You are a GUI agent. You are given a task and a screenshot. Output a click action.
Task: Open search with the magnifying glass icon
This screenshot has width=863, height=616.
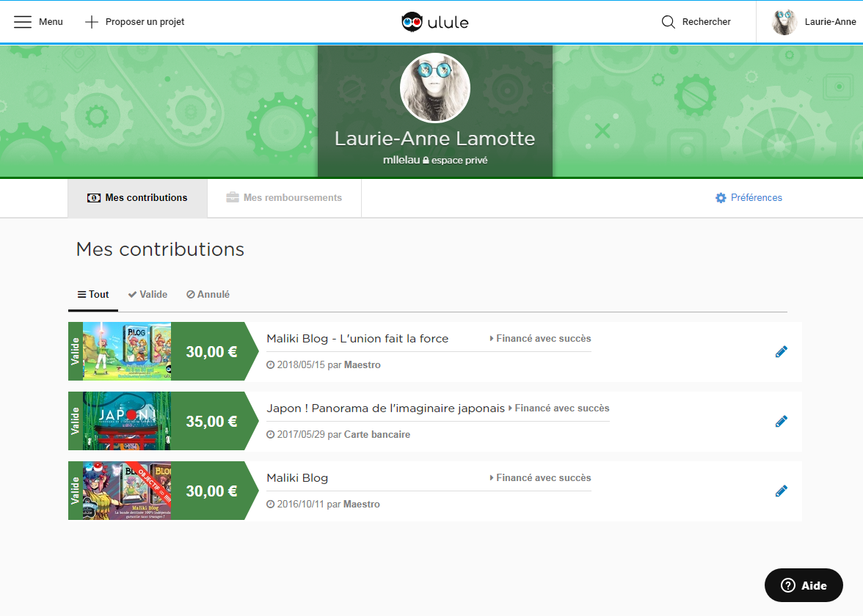pyautogui.click(x=669, y=22)
